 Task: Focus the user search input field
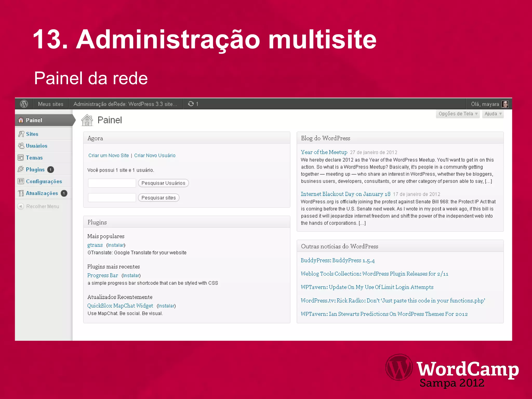112,183
